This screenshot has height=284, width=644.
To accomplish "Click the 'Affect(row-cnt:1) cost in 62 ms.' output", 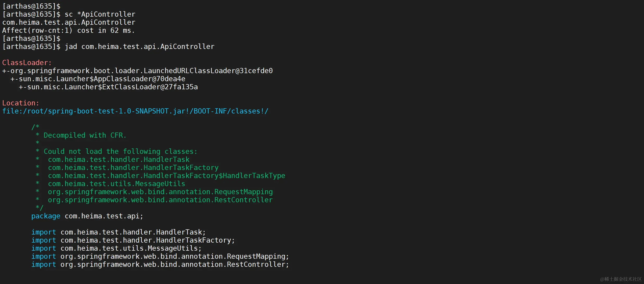I will pos(68,30).
